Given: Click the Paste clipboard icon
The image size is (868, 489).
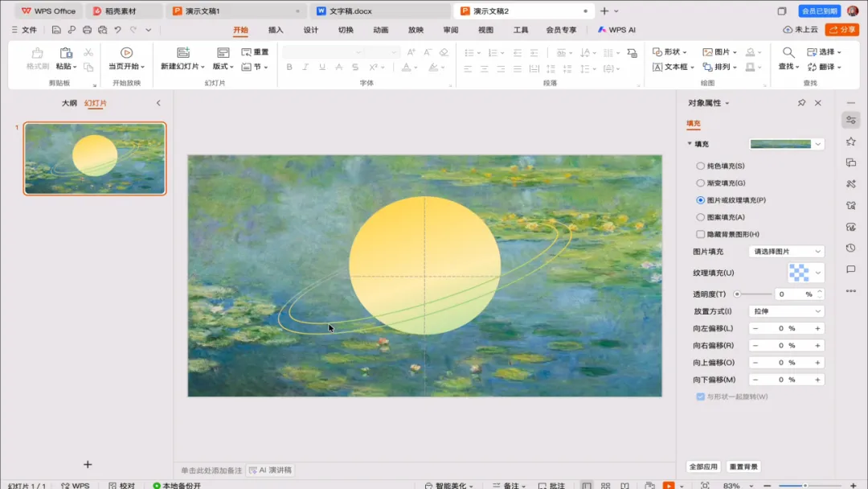Looking at the screenshot, I should click(66, 52).
